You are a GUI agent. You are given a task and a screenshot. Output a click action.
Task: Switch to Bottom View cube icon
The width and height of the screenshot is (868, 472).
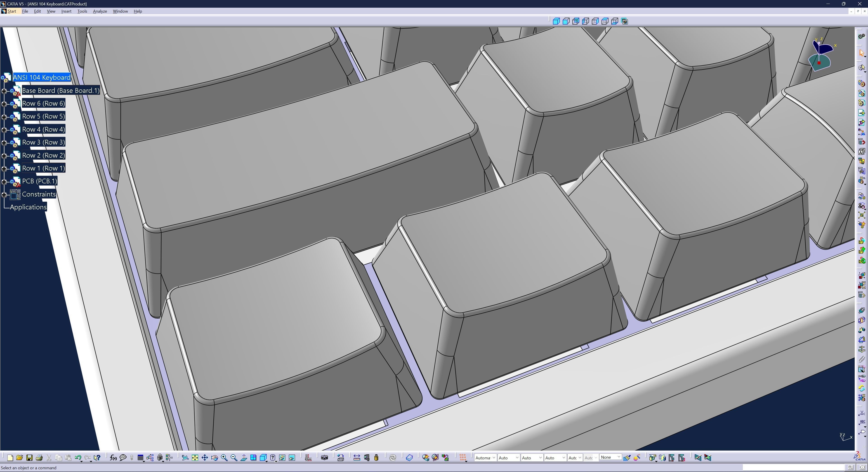pos(615,21)
